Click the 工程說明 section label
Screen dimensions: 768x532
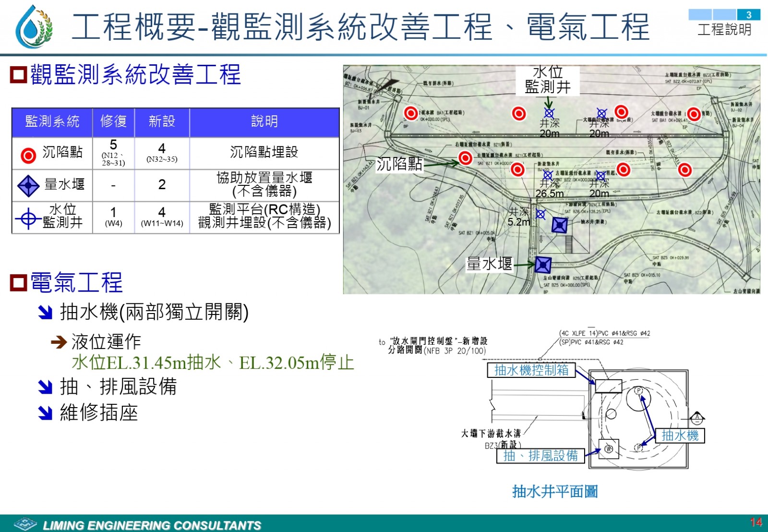(724, 30)
